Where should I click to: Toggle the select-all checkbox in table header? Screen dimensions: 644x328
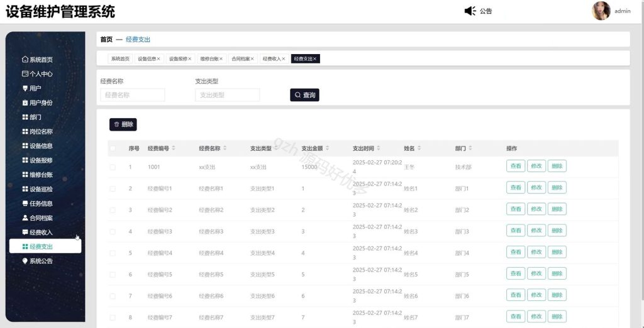pyautogui.click(x=113, y=148)
